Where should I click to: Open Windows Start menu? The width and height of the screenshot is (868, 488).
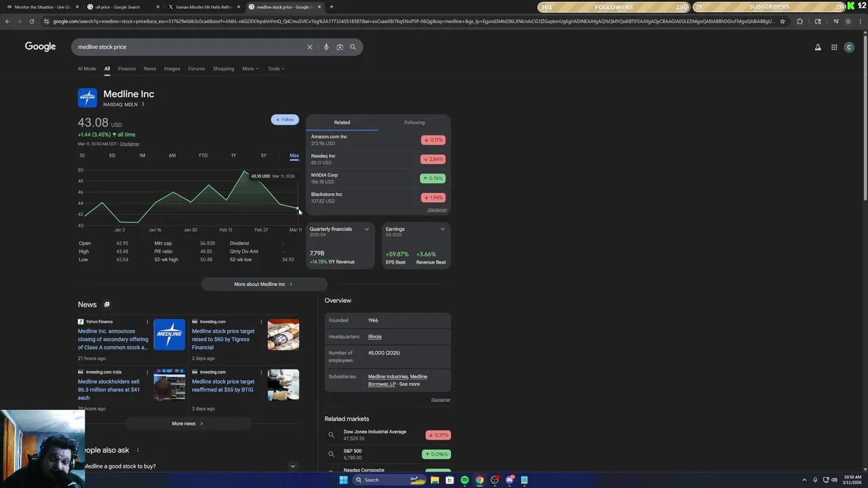[343, 480]
